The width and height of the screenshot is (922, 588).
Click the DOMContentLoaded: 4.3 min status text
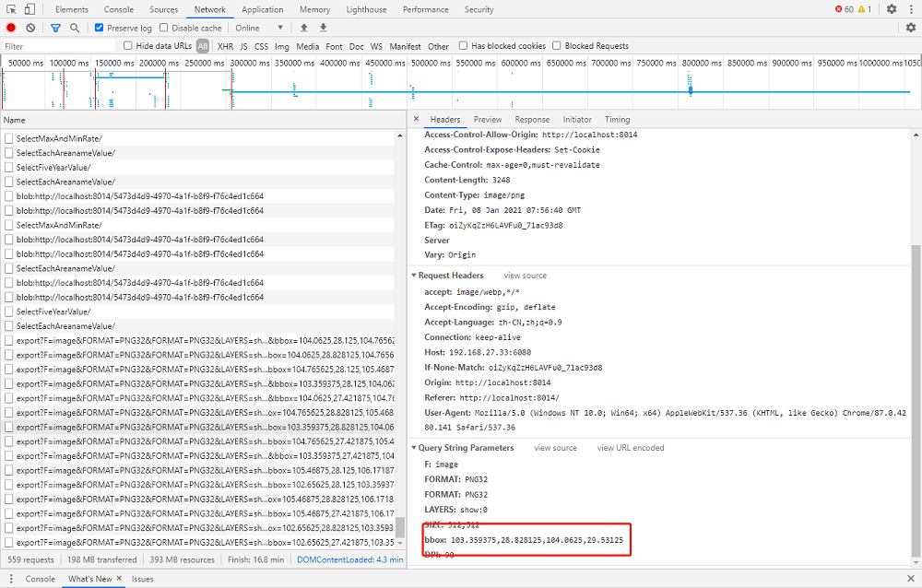(349, 559)
